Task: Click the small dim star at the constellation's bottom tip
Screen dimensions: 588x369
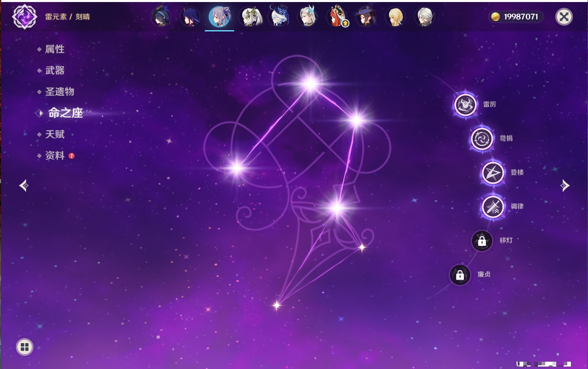Action: pyautogui.click(x=277, y=305)
